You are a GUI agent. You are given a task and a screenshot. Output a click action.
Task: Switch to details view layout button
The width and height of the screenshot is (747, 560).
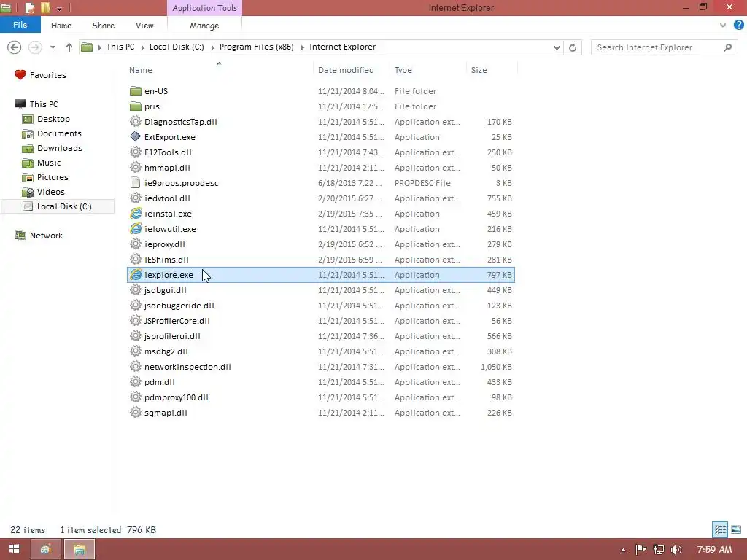[720, 529]
